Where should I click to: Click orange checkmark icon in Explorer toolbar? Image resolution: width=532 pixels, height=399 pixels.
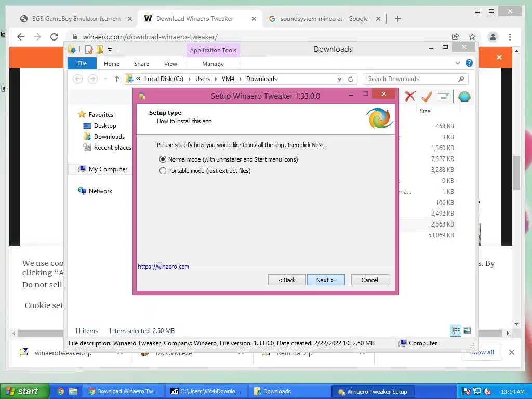(427, 97)
